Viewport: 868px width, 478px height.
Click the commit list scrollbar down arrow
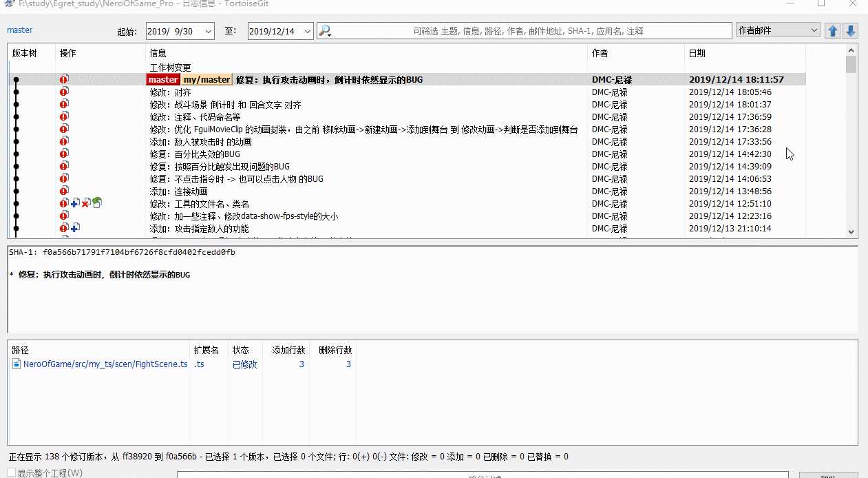pos(851,232)
